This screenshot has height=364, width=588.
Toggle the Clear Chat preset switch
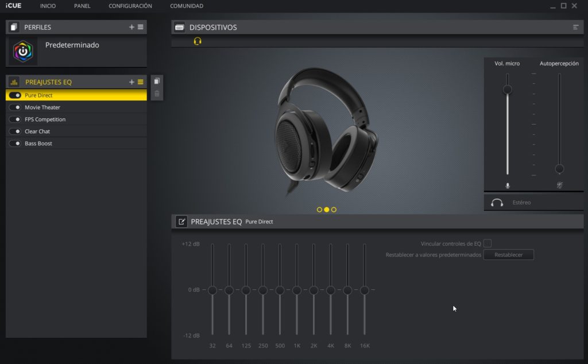[15, 131]
